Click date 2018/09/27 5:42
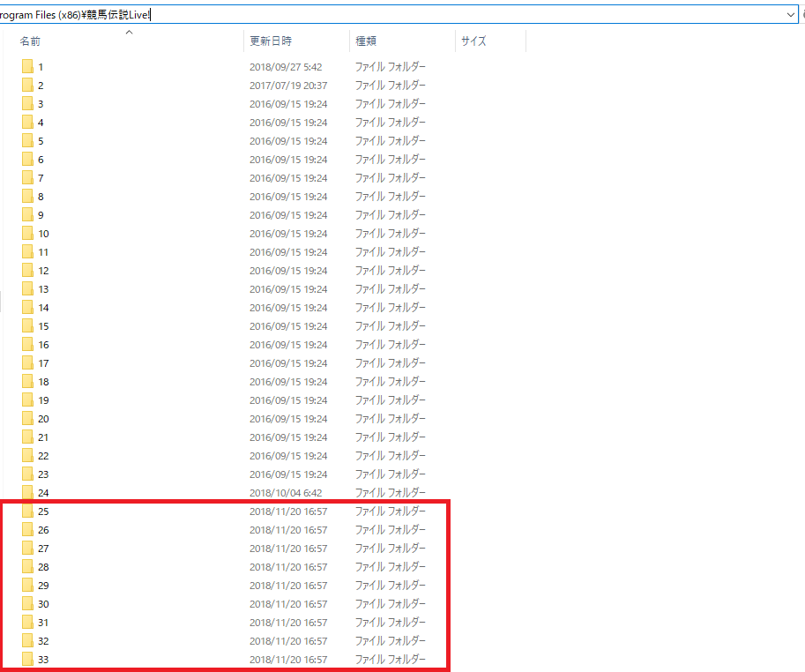 click(286, 67)
